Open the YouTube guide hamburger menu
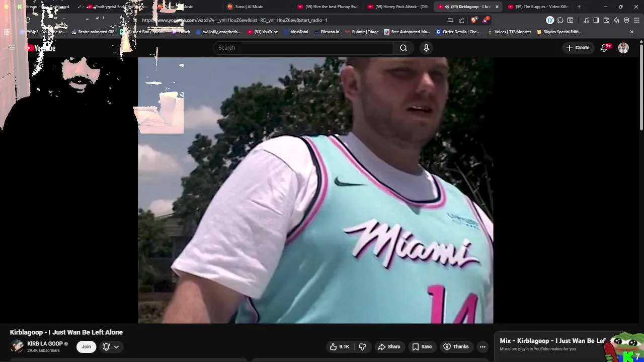The width and height of the screenshot is (644, 362). click(12, 48)
